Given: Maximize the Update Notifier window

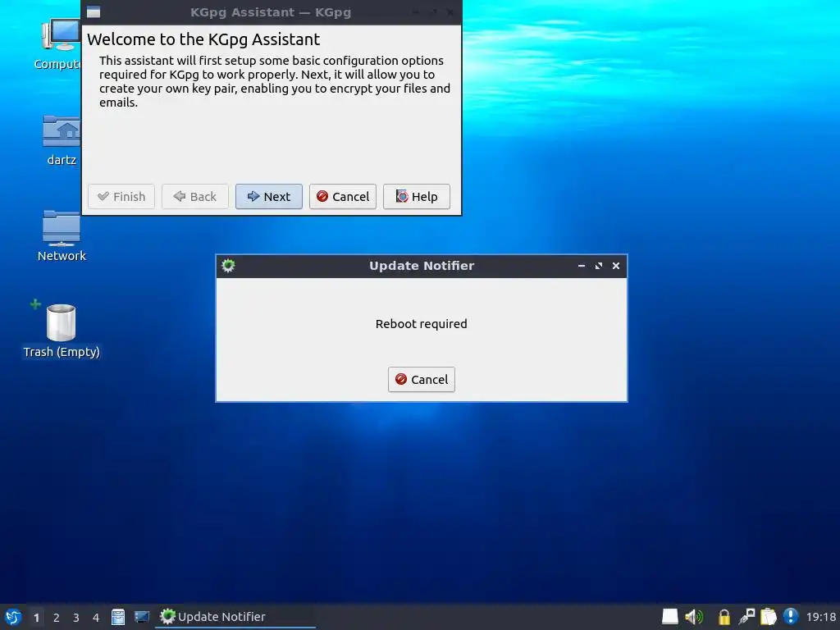Looking at the screenshot, I should point(598,266).
